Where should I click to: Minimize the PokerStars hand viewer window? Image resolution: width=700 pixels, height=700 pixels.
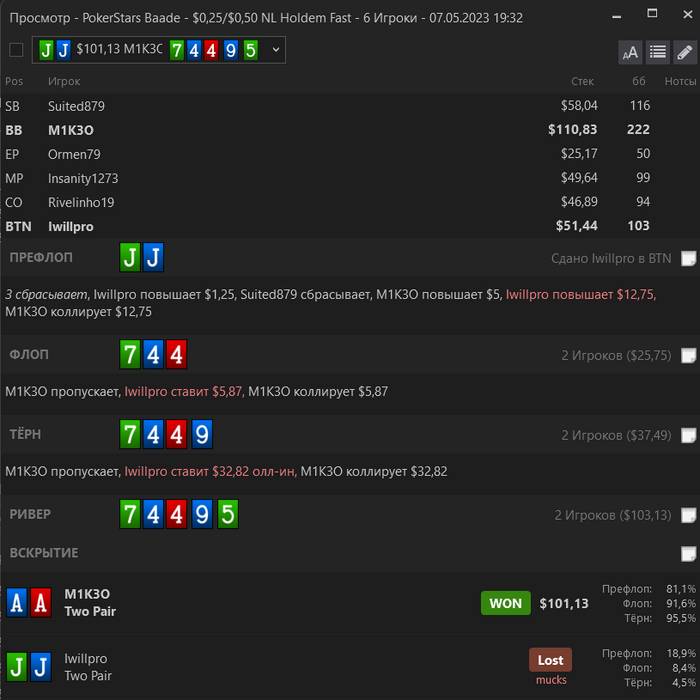(x=617, y=16)
